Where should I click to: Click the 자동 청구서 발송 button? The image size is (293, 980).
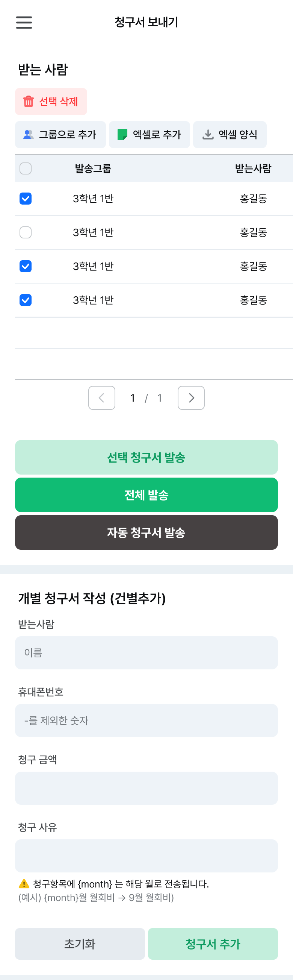[146, 533]
